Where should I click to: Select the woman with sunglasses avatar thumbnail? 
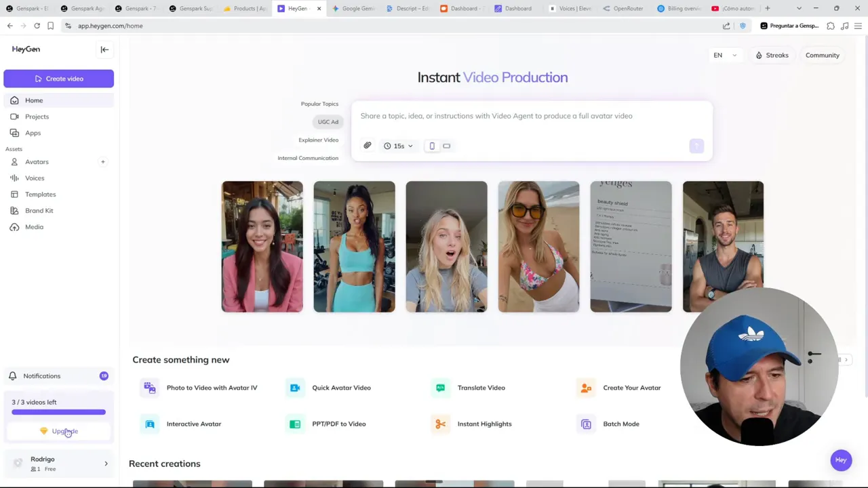538,246
